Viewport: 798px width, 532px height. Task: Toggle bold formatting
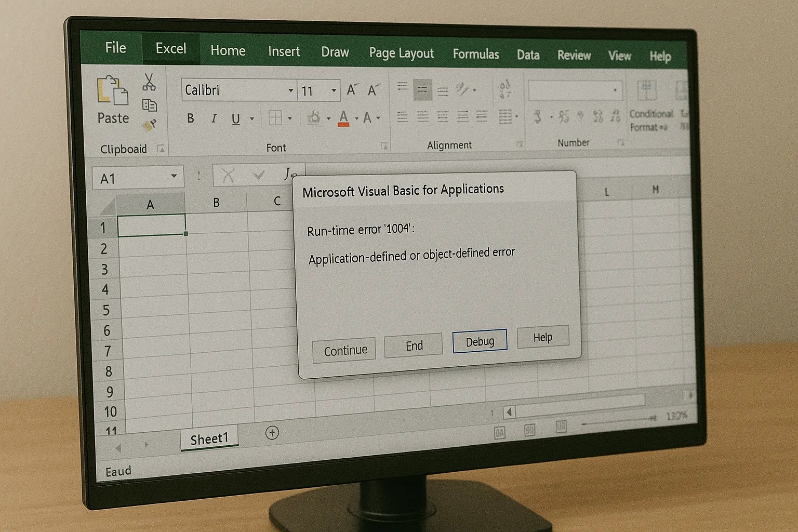point(190,118)
